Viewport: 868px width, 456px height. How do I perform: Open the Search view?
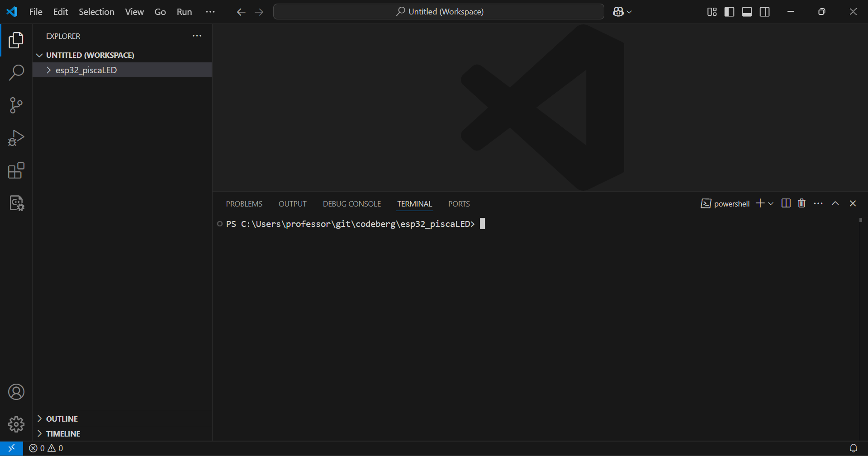pyautogui.click(x=16, y=73)
